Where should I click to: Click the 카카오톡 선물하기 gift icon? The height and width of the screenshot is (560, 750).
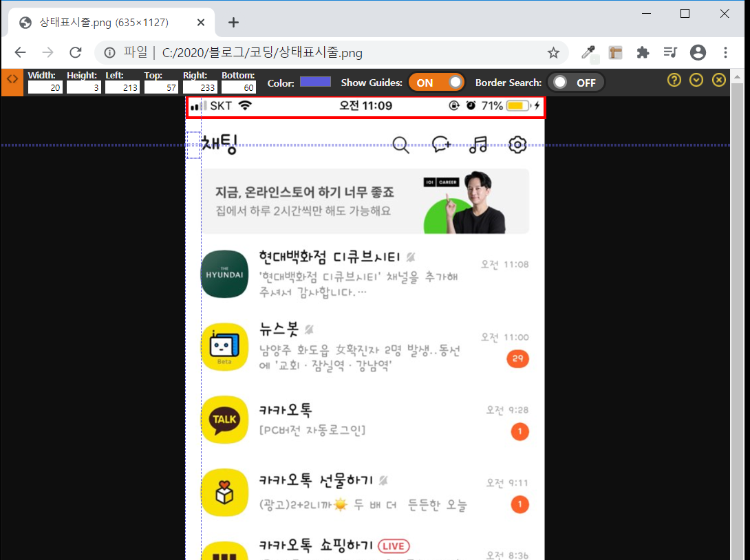(x=224, y=493)
